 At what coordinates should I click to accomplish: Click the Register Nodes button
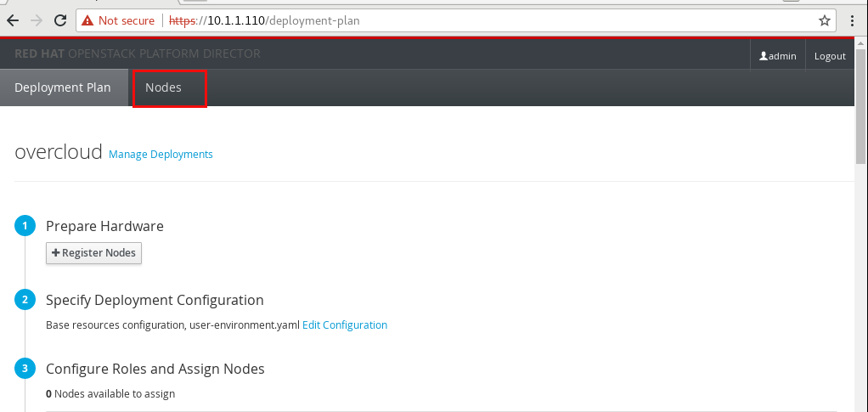pyautogui.click(x=93, y=252)
